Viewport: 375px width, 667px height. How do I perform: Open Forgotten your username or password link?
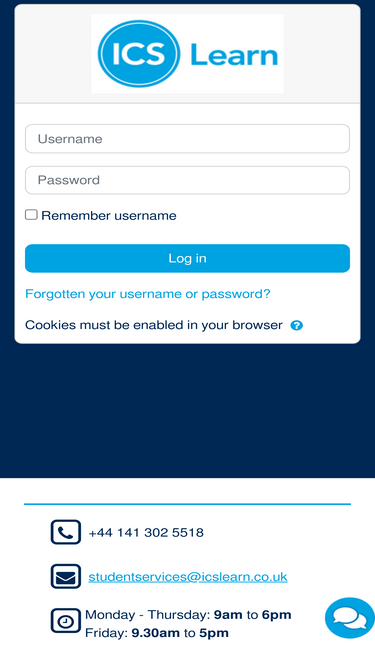tap(148, 294)
